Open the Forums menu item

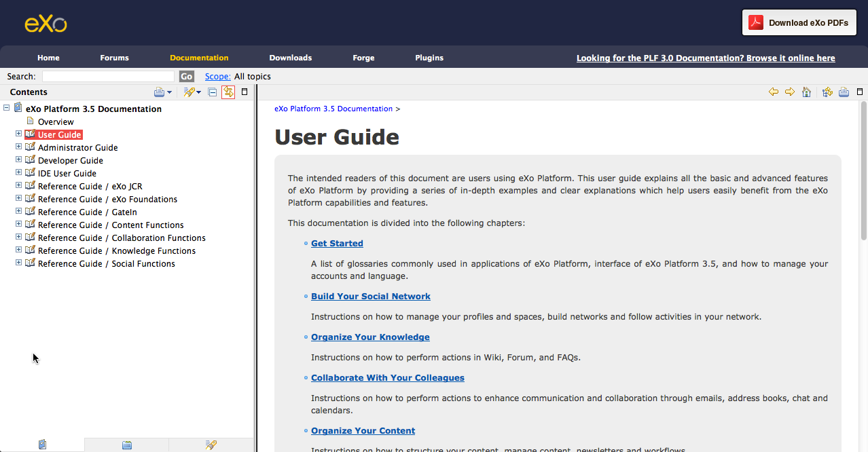click(114, 58)
